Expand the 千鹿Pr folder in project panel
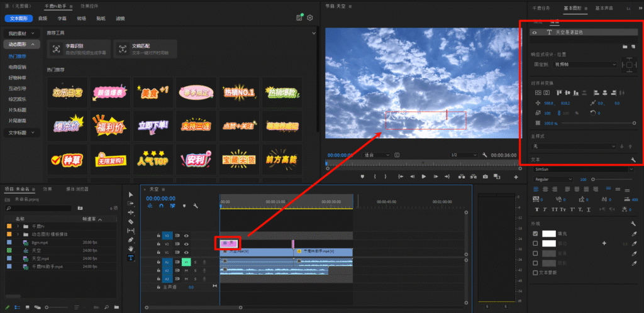The height and width of the screenshot is (313, 644). (x=18, y=227)
